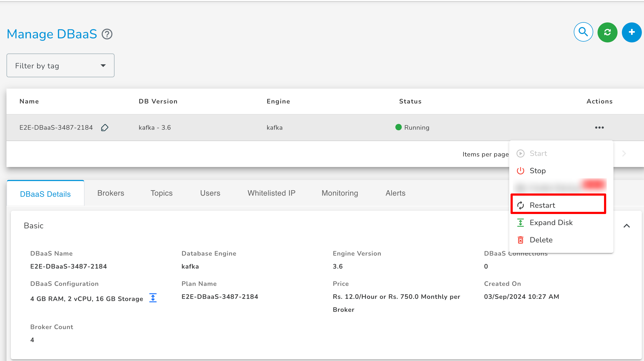
Task: Click the green refresh button
Action: (607, 32)
